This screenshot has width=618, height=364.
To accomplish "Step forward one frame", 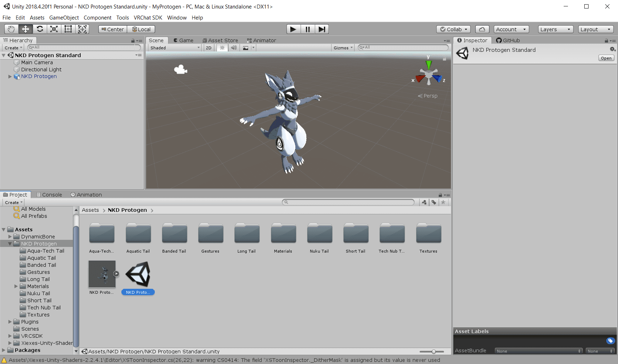I will tap(322, 29).
